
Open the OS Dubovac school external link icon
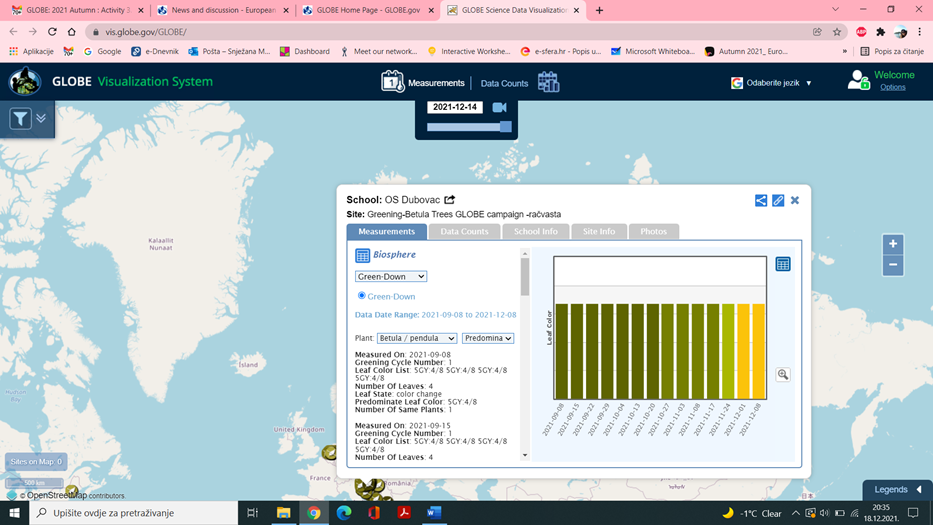[x=450, y=200]
